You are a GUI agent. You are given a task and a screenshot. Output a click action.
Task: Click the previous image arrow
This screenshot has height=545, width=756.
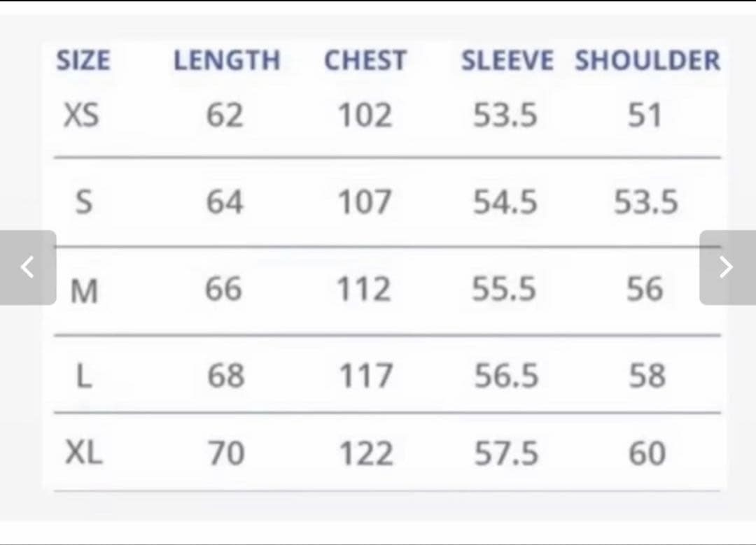(27, 267)
